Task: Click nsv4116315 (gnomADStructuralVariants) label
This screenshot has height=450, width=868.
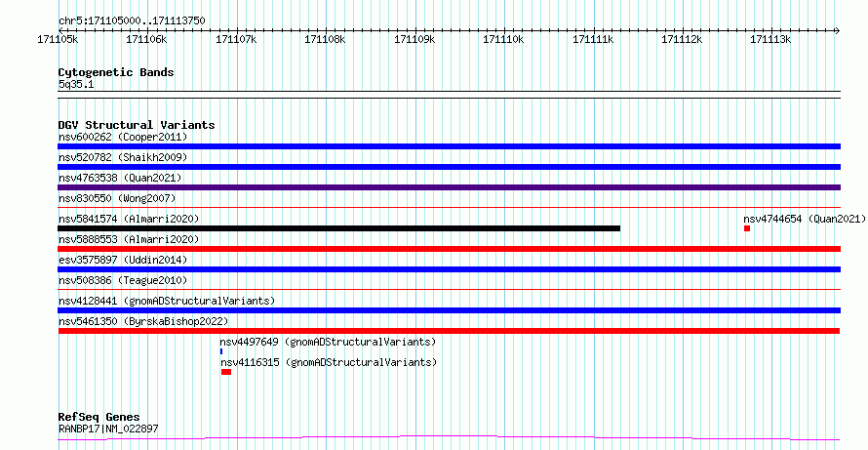Action: tap(329, 362)
